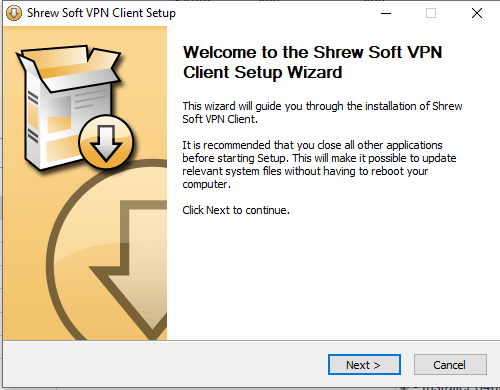The image size is (500, 390).
Task: Cancel the VPN client setup
Action: pos(450,365)
